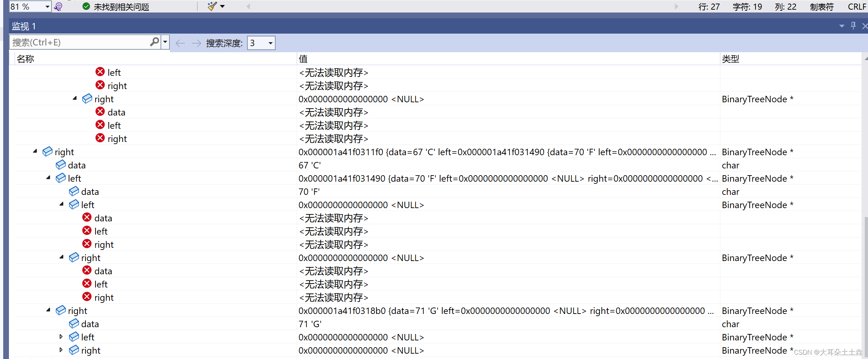Viewport: 868px width, 359px height.
Task: Click the 字符: 19 character indicator
Action: pyautogui.click(x=747, y=6)
